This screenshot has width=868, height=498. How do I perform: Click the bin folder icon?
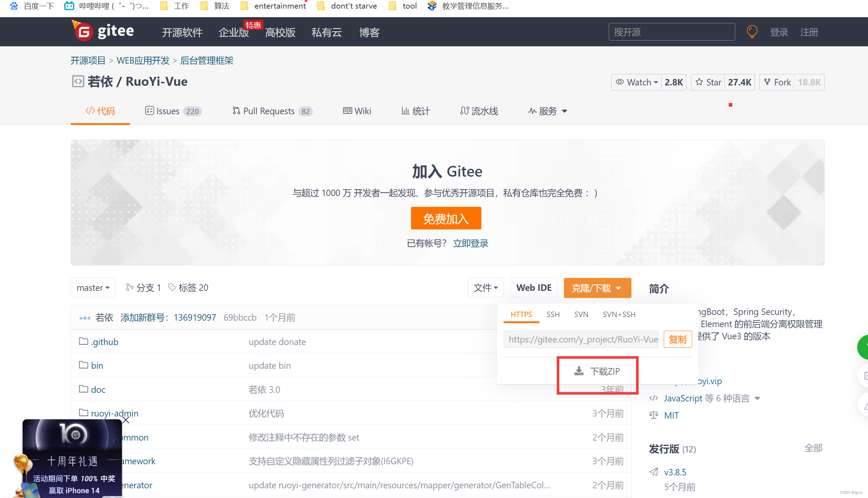83,365
